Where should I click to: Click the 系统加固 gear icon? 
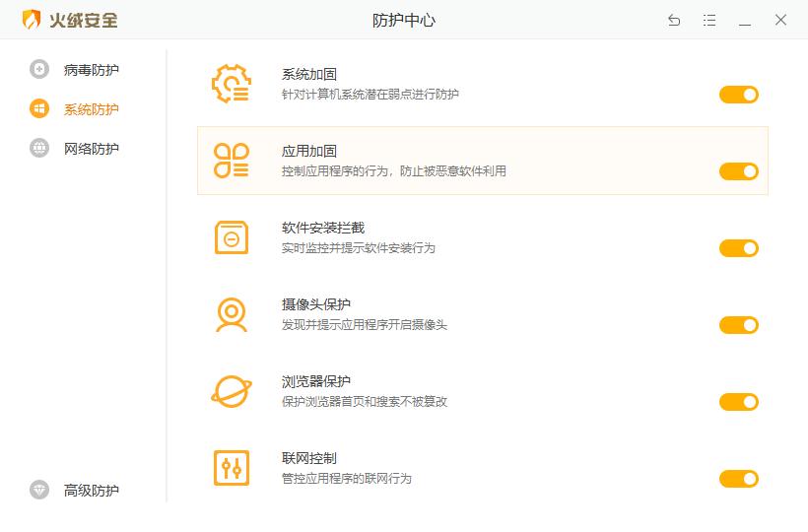(232, 84)
